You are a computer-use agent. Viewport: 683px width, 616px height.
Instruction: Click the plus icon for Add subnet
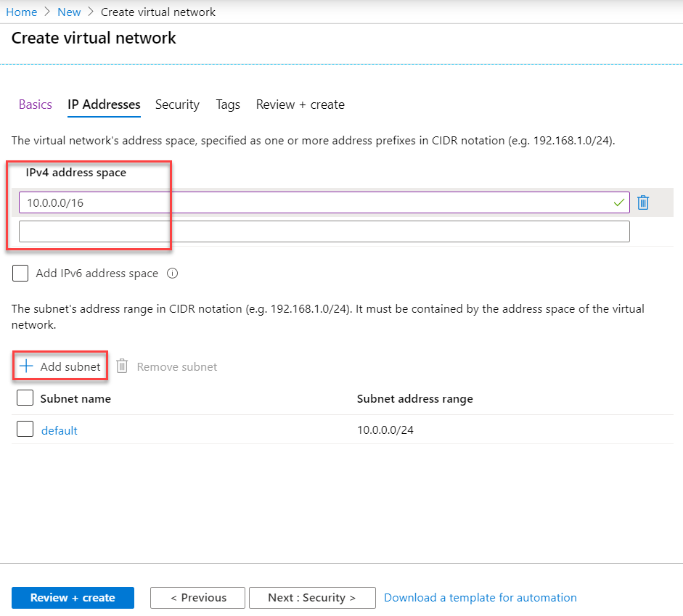(26, 366)
